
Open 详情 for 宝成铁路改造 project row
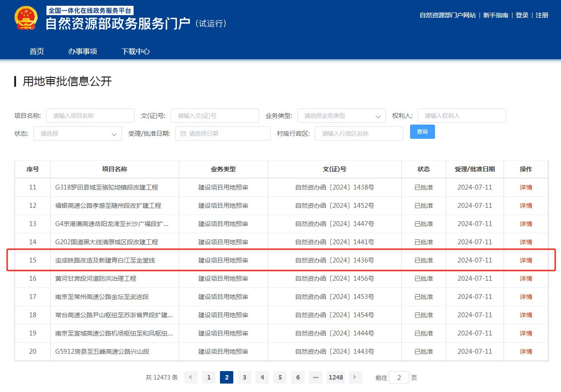coord(526,260)
